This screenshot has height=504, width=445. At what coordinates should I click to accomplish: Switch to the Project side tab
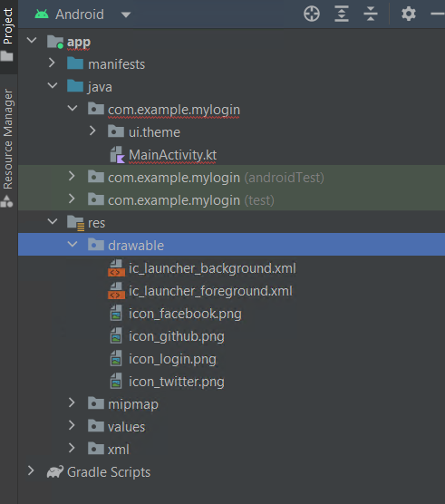8,26
